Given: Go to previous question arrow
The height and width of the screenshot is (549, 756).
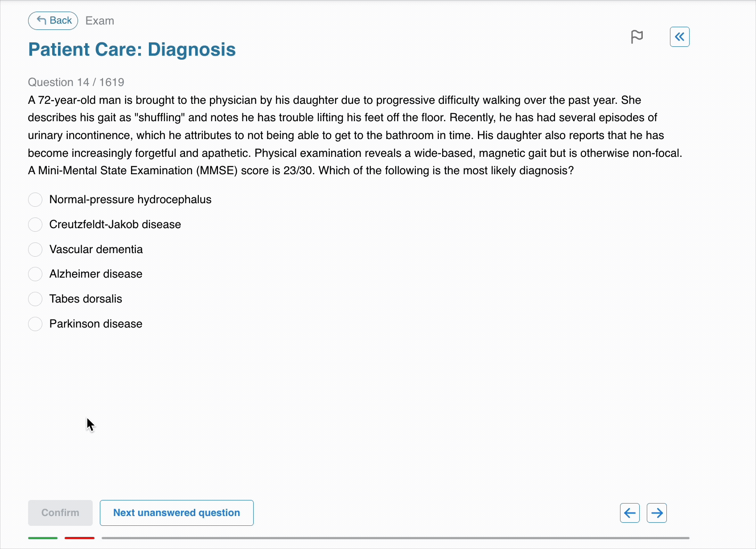Looking at the screenshot, I should click(x=629, y=513).
